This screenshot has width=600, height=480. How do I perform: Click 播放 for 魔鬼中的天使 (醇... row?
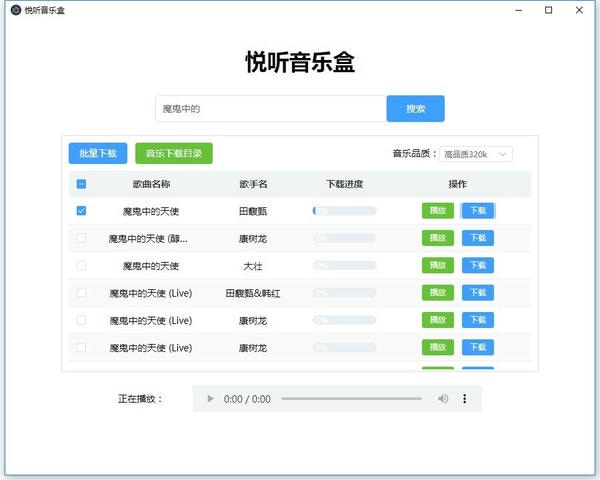(438, 238)
